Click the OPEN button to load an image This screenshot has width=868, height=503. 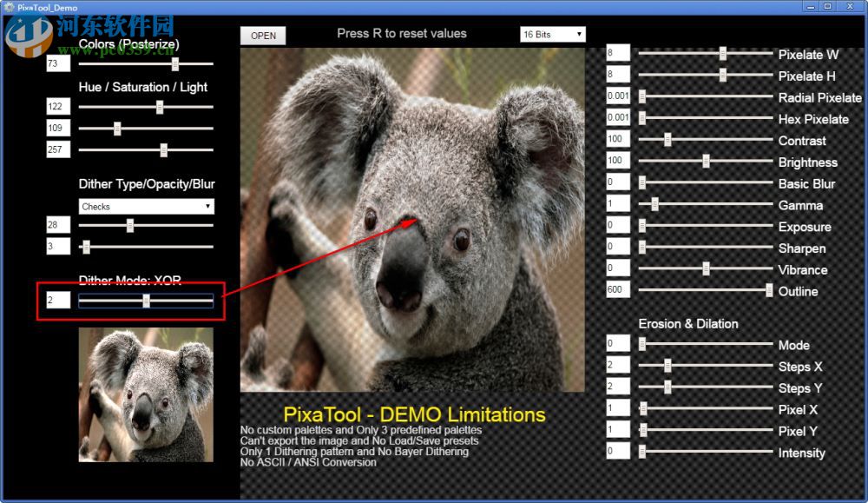[262, 36]
